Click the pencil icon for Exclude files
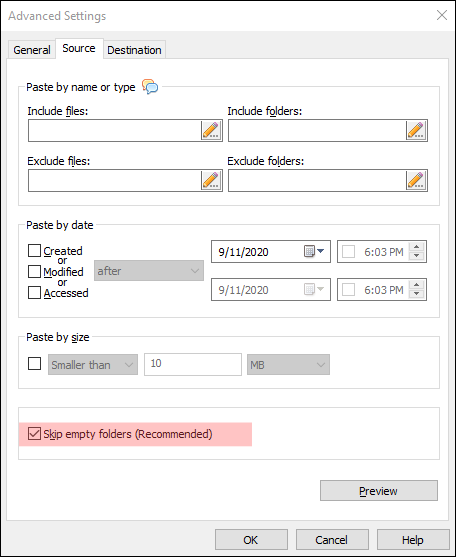 coord(211,180)
